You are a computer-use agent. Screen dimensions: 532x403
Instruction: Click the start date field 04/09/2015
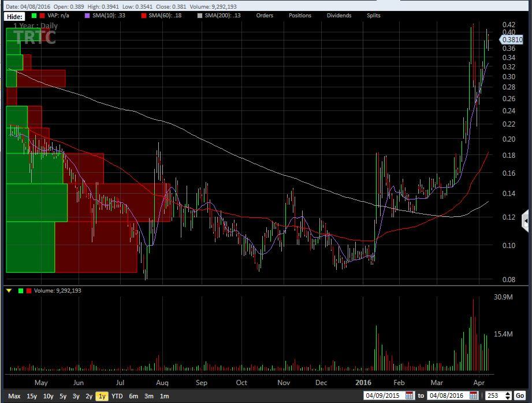(384, 396)
